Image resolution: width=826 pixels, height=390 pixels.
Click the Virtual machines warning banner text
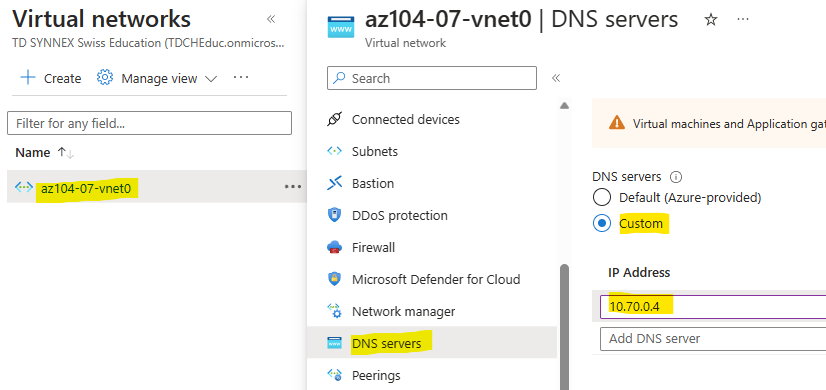click(729, 124)
